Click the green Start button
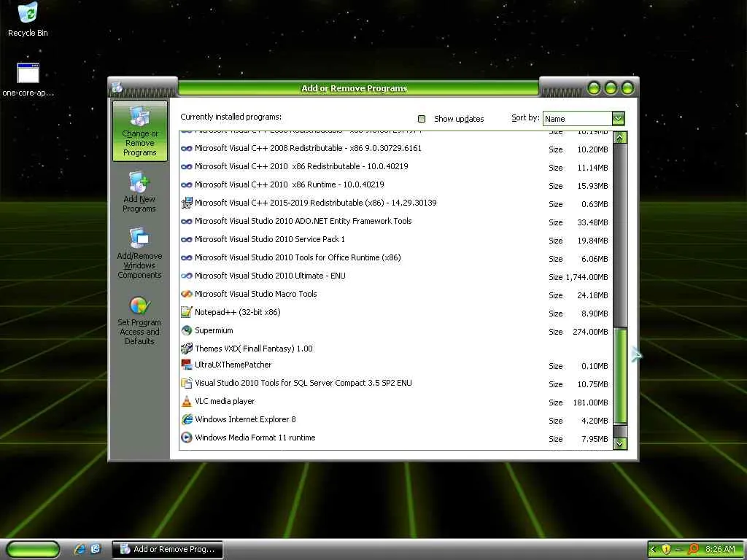This screenshot has height=560, width=747. [33, 549]
